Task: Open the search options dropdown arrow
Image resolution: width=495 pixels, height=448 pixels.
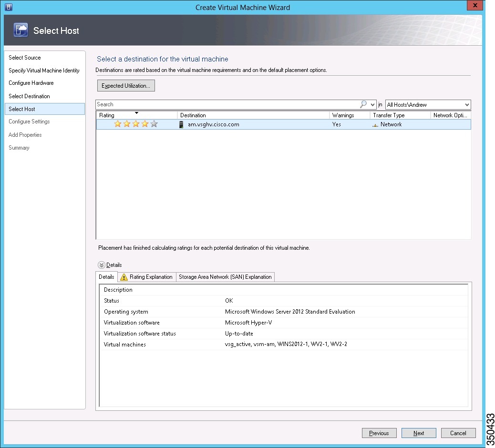Action: (x=372, y=104)
